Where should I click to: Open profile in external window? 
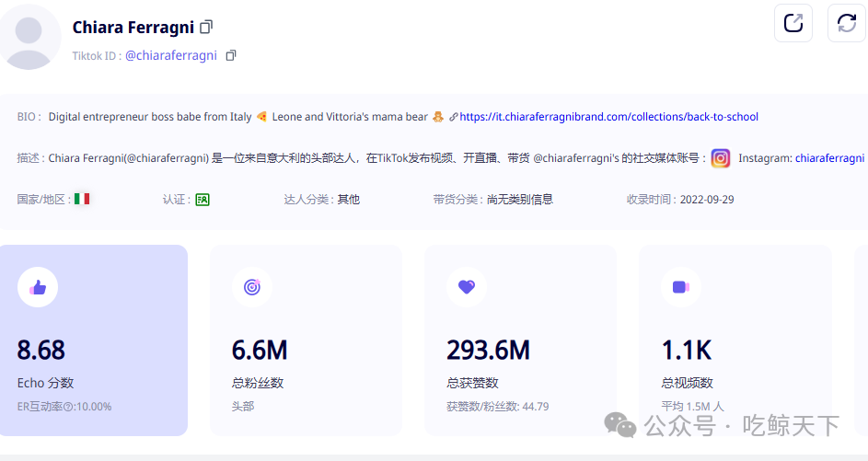point(793,23)
